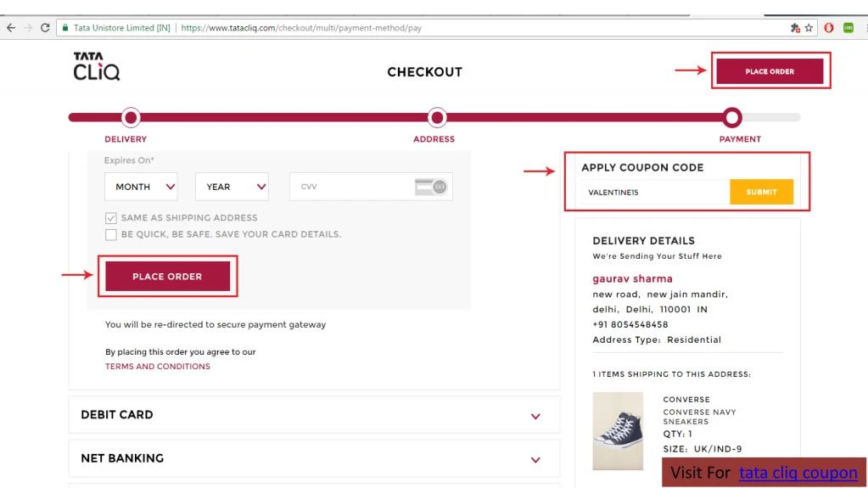The width and height of the screenshot is (868, 488).
Task: Open Terms and Conditions link
Action: click(x=158, y=366)
